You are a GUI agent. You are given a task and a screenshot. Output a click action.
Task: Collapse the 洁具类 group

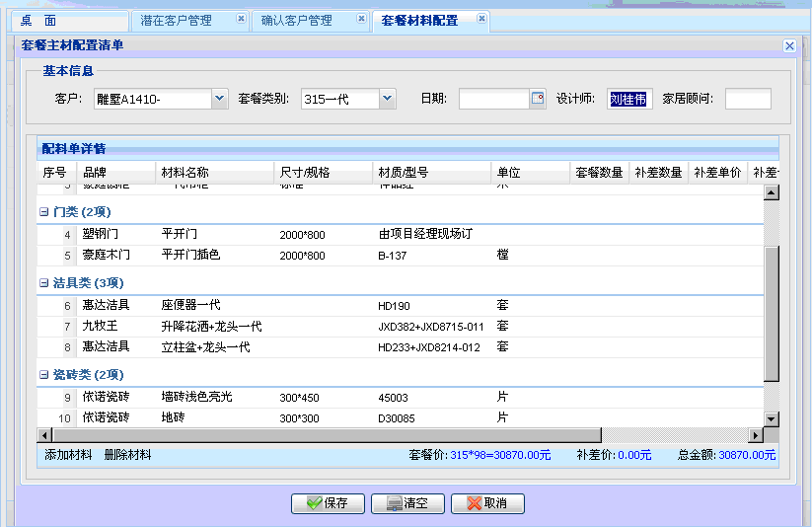click(x=43, y=283)
